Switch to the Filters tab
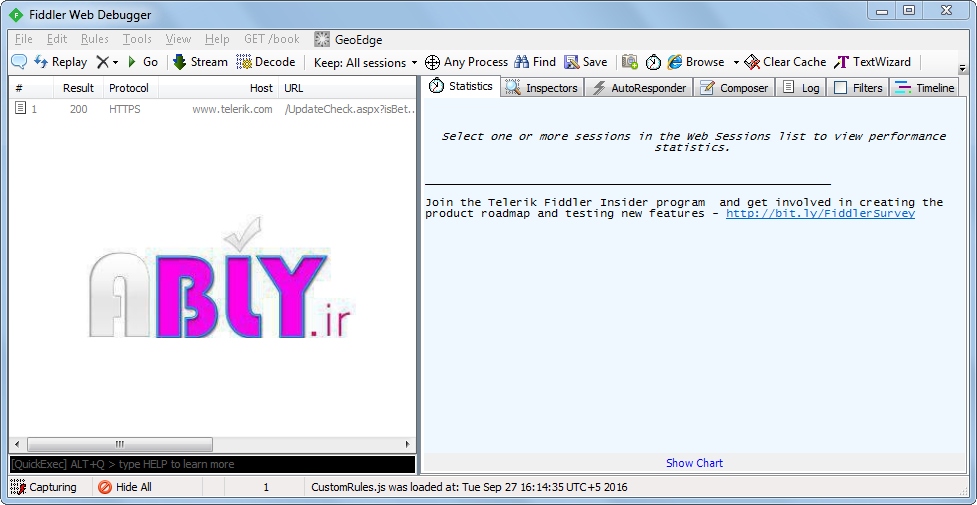 [859, 88]
